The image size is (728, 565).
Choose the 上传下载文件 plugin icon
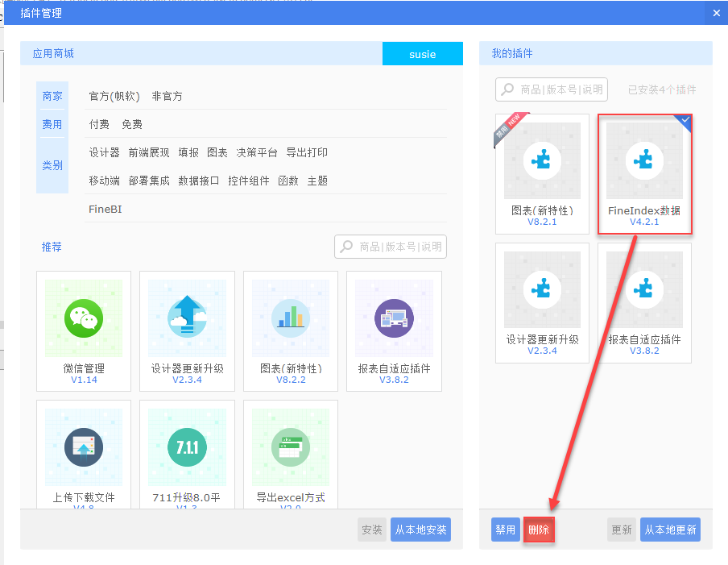[84, 447]
